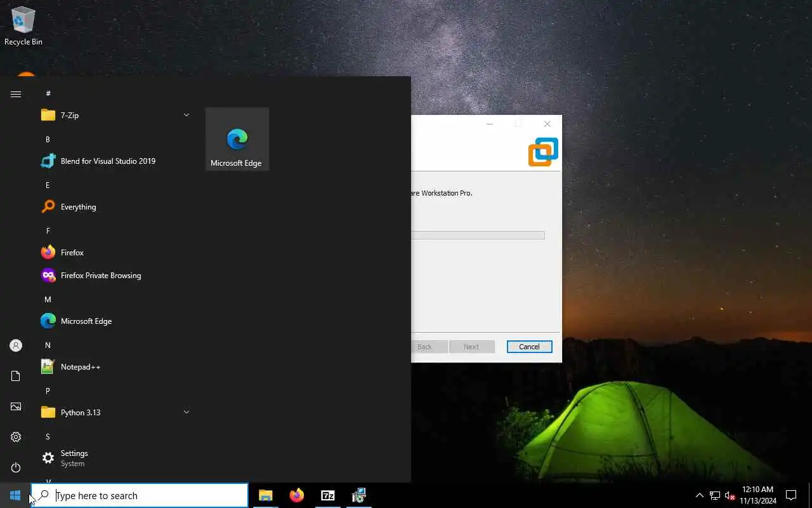The height and width of the screenshot is (508, 812).
Task: Jump to the letter S section header
Action: tap(48, 436)
